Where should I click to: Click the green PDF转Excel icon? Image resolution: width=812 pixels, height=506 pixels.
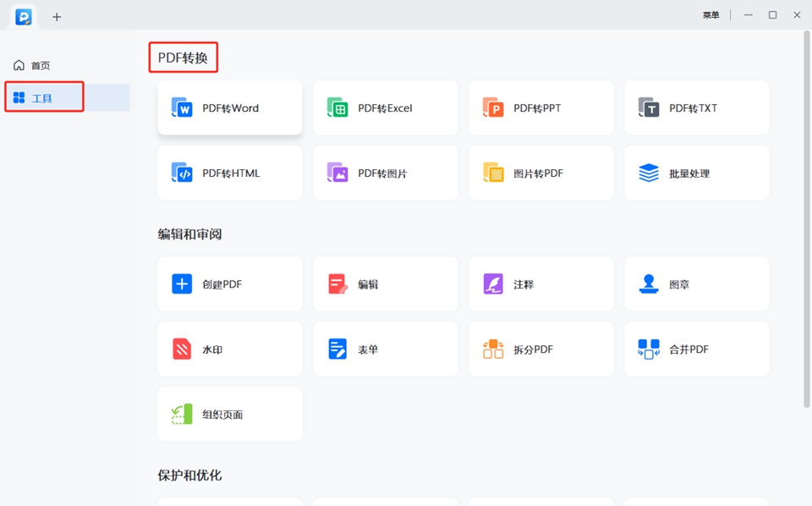tap(337, 107)
